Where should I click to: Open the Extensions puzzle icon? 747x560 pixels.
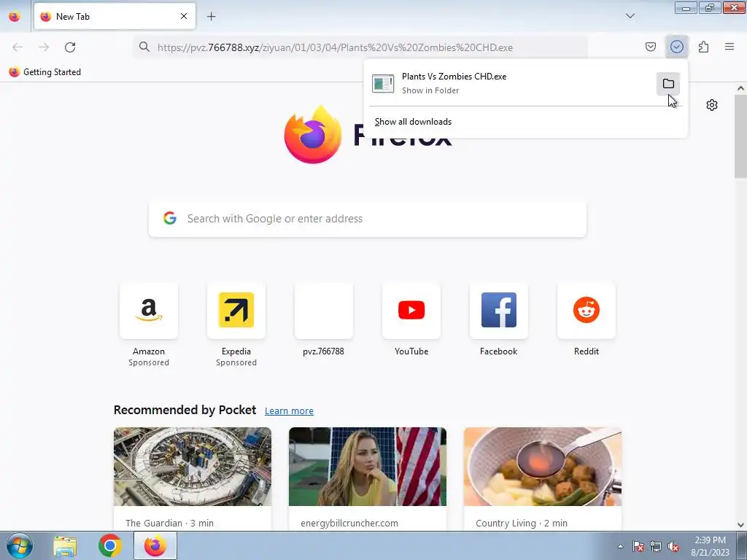[703, 47]
